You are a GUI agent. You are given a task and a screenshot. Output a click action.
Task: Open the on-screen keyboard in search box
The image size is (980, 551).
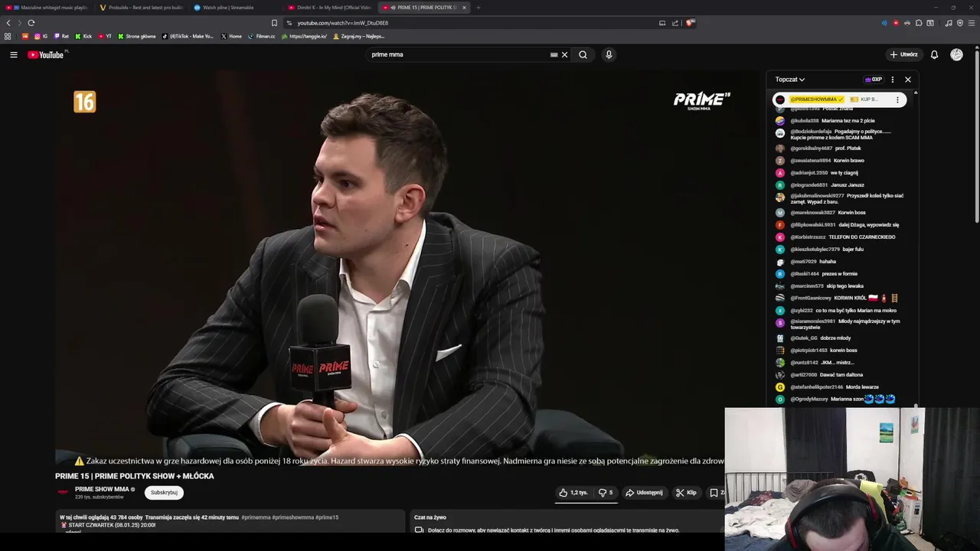(554, 54)
